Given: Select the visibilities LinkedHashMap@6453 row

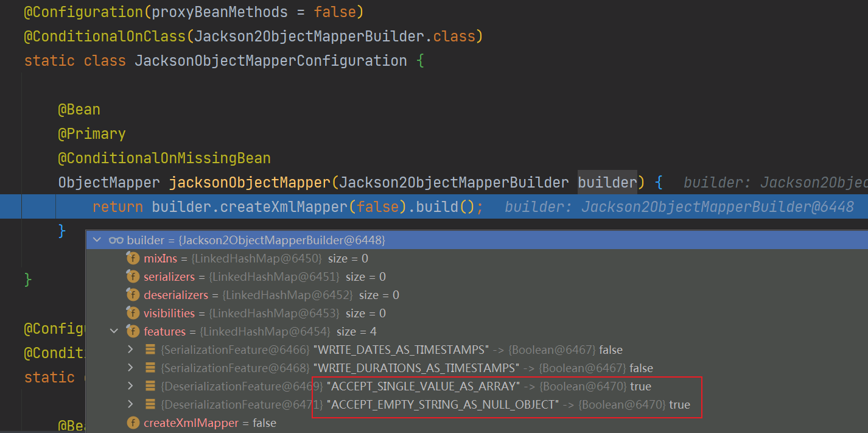Looking at the screenshot, I should pyautogui.click(x=477, y=313).
